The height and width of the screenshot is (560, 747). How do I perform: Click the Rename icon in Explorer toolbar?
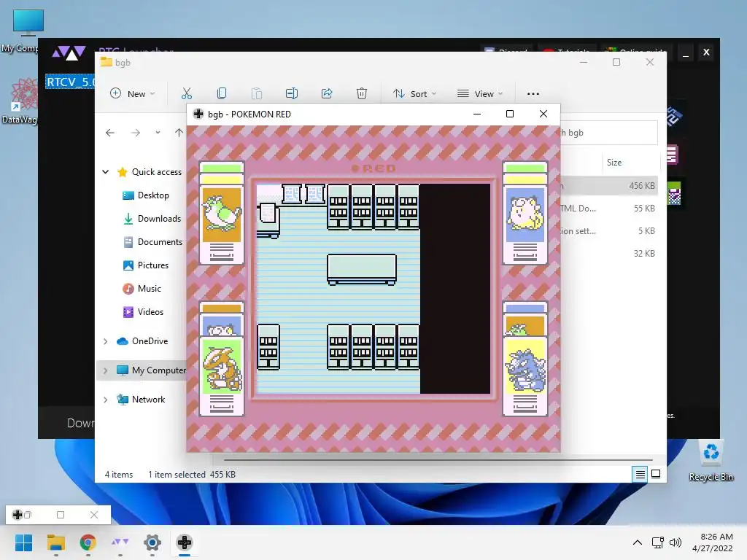[x=292, y=93]
